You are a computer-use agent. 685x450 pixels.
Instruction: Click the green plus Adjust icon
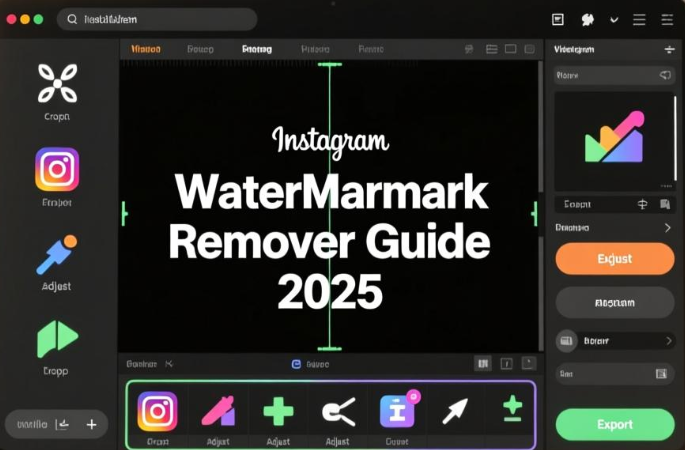tap(278, 411)
